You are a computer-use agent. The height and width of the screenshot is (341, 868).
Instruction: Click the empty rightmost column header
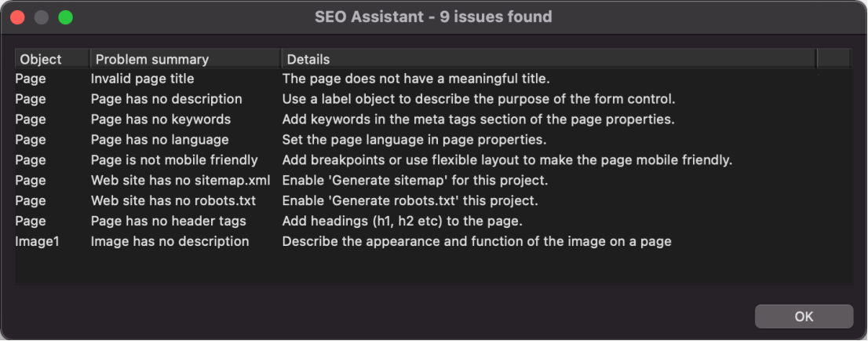tap(833, 60)
